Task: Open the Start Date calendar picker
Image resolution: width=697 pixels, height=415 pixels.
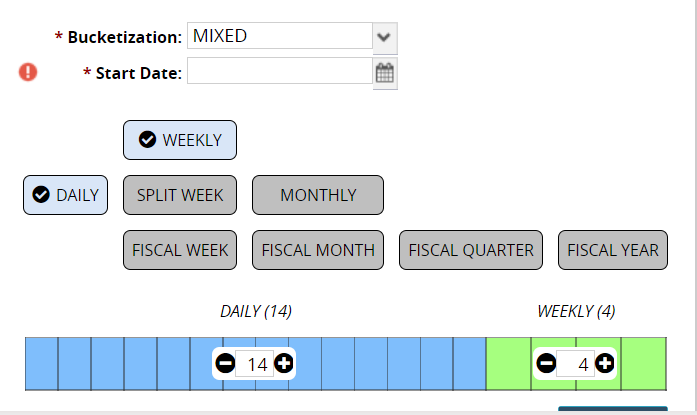Action: click(x=385, y=73)
